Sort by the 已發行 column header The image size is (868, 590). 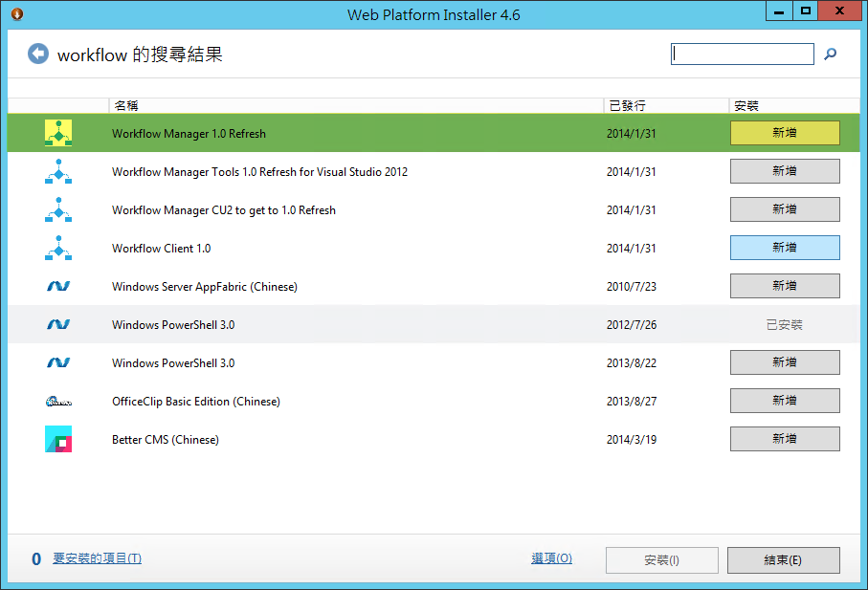[666, 105]
